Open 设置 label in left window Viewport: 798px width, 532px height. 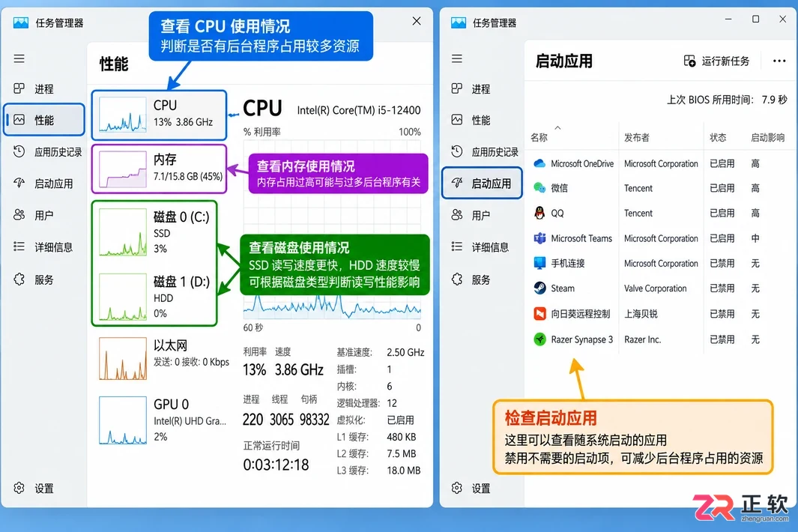pos(43,489)
